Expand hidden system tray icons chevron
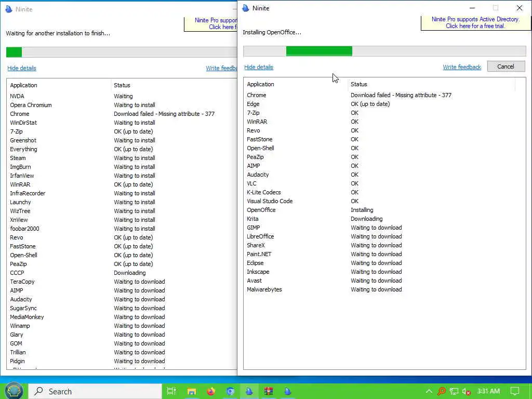The height and width of the screenshot is (399, 532). (429, 391)
